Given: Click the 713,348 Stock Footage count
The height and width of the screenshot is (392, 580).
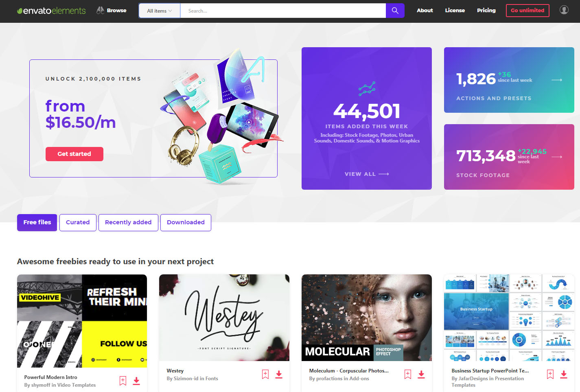Looking at the screenshot, I should pyautogui.click(x=486, y=155).
